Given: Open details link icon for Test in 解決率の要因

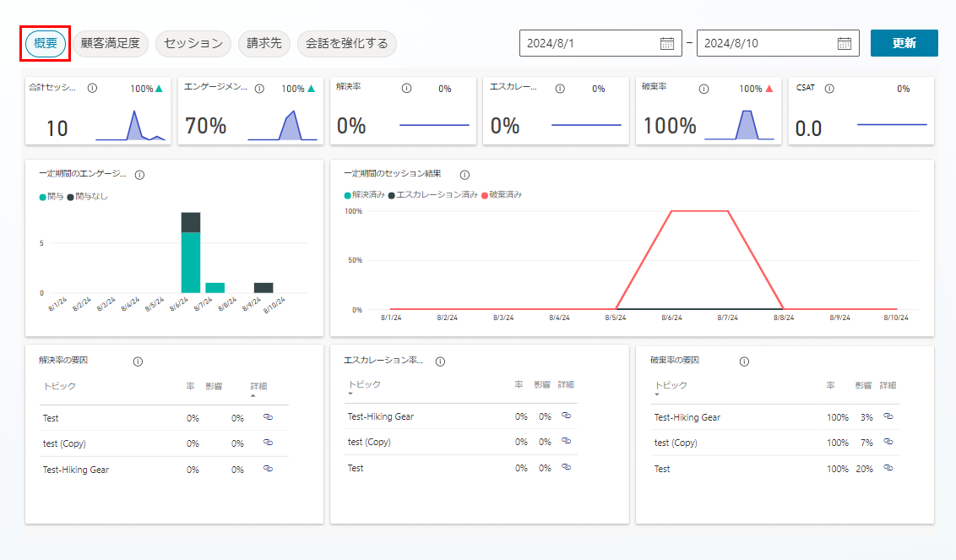Looking at the screenshot, I should 268,417.
